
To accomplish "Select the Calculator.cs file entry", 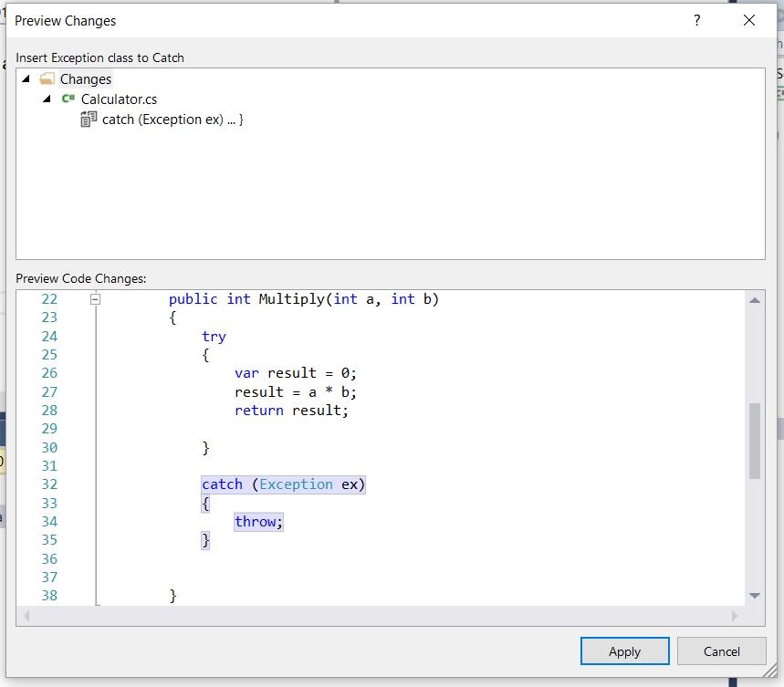I will (119, 99).
